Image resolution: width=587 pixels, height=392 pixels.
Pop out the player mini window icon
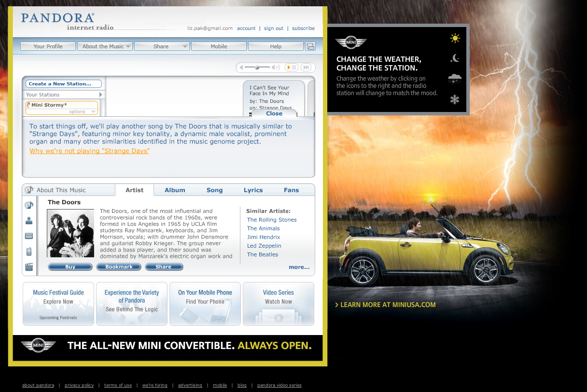[x=310, y=46]
